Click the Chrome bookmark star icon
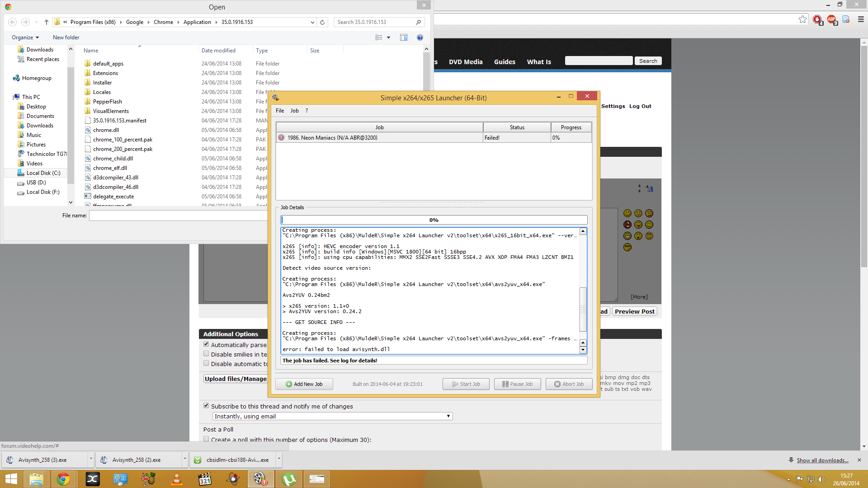 (802, 19)
